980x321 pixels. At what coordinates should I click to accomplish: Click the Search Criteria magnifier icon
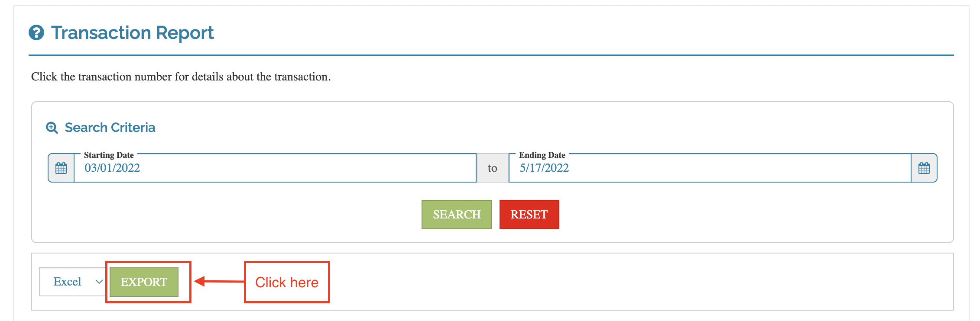(52, 128)
